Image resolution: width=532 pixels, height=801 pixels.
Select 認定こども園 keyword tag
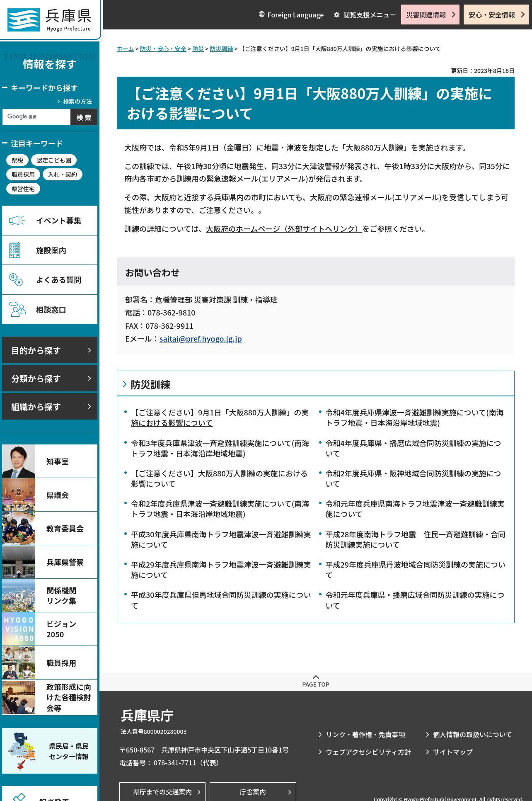(x=54, y=160)
